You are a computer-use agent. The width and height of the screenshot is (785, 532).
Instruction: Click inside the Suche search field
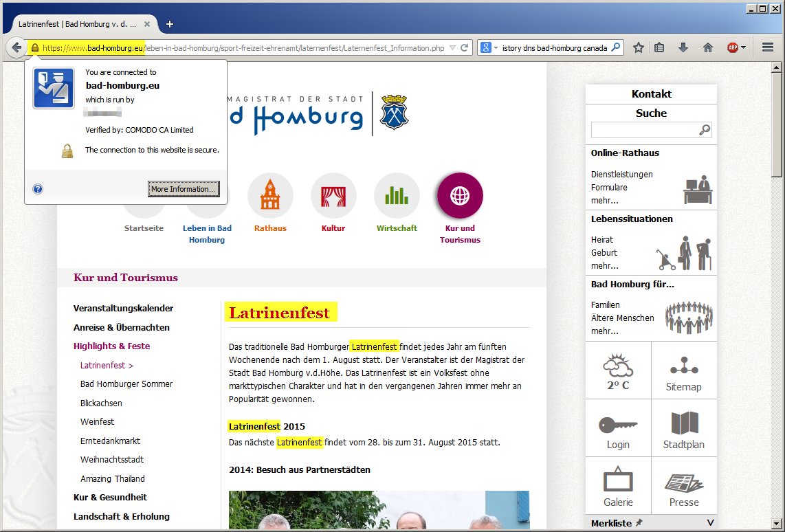coord(644,130)
